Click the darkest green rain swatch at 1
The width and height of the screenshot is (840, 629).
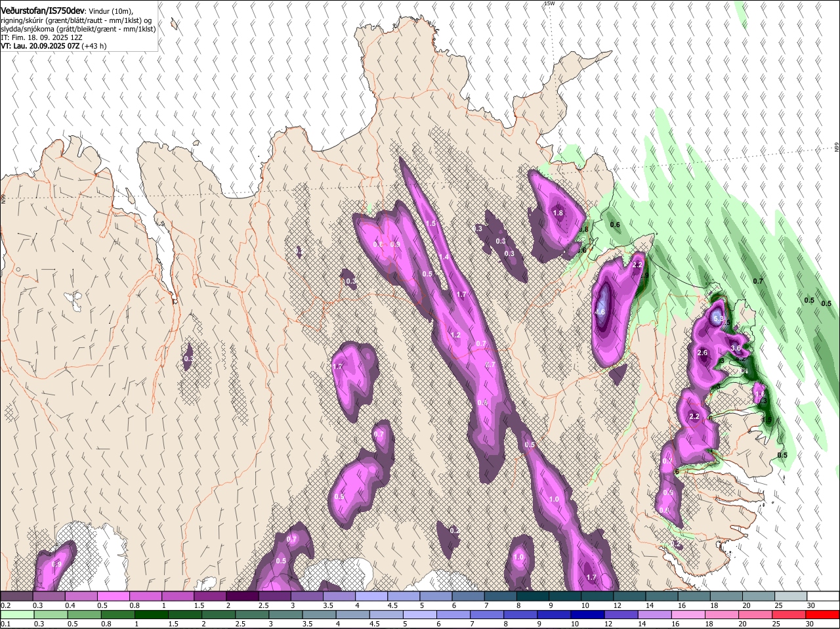(x=152, y=614)
